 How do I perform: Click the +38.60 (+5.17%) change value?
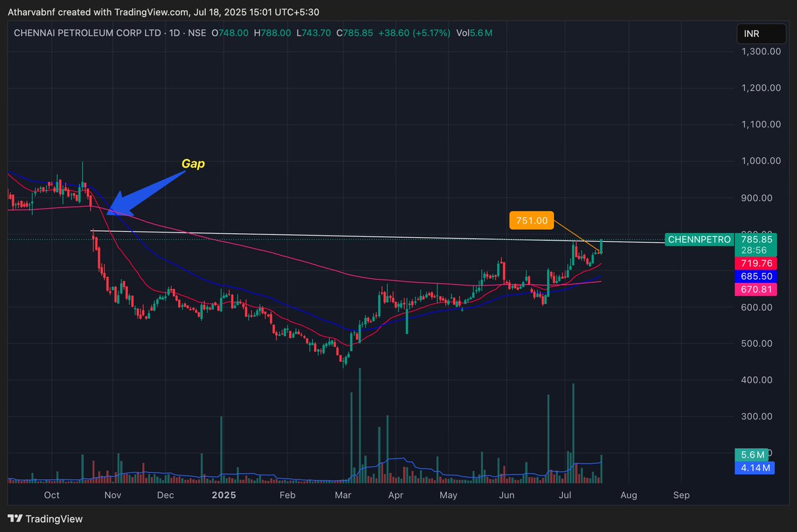click(414, 33)
